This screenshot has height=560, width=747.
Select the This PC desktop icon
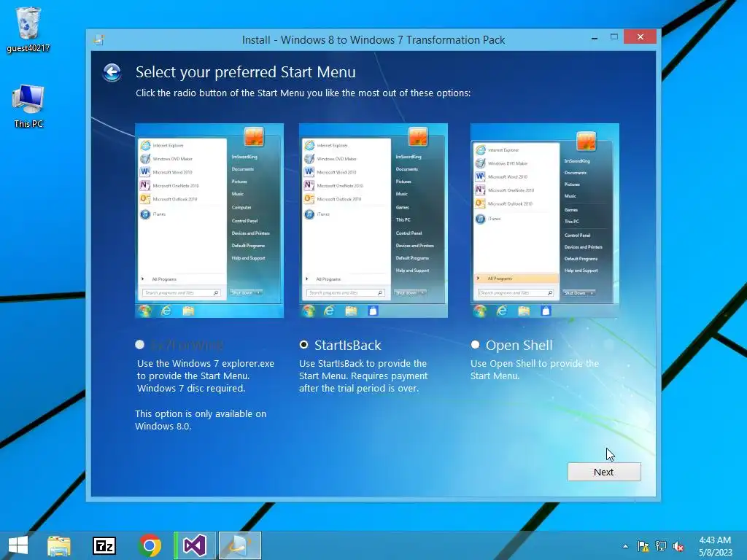pos(28,106)
